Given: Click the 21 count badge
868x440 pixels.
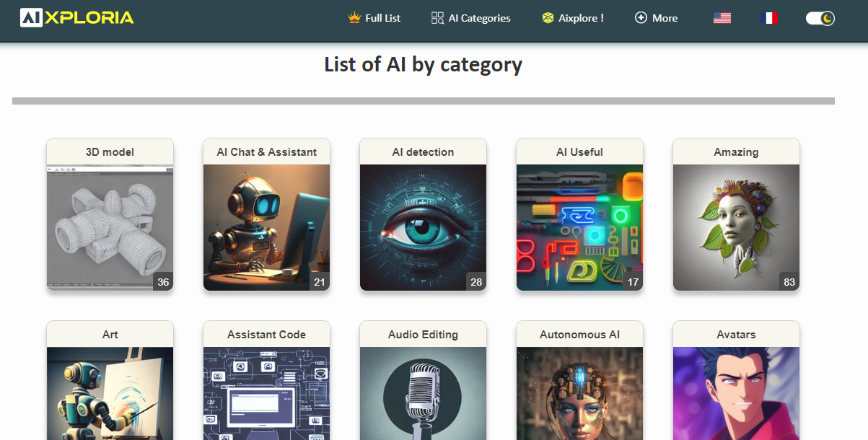Looking at the screenshot, I should point(320,282).
